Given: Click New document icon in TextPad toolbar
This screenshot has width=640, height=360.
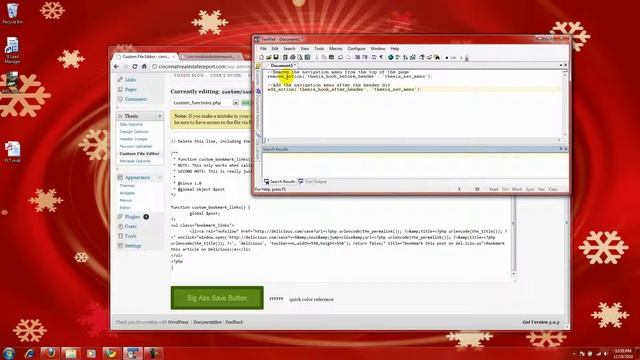Looking at the screenshot, I should coord(262,58).
